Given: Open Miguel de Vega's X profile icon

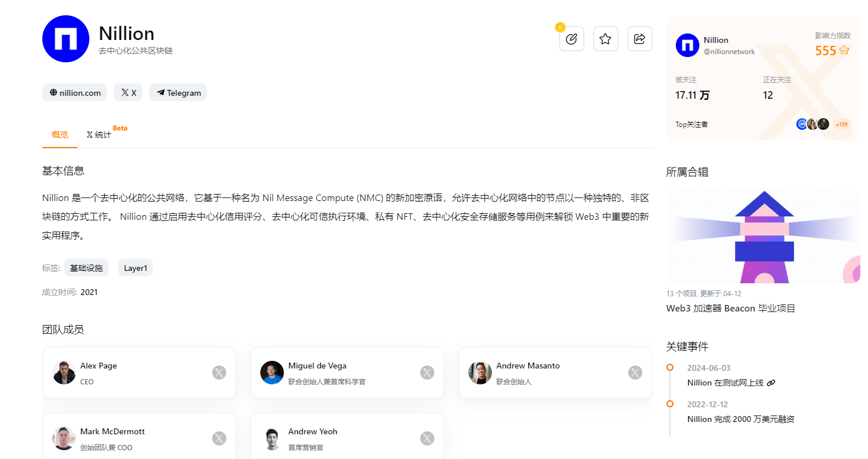Looking at the screenshot, I should click(x=427, y=373).
